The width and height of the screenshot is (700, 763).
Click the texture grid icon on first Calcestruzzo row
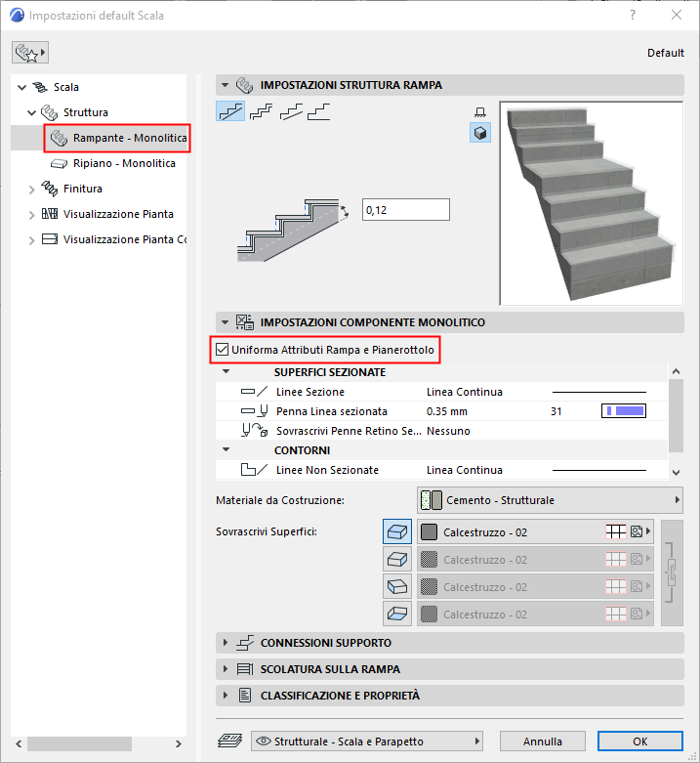[x=615, y=531]
